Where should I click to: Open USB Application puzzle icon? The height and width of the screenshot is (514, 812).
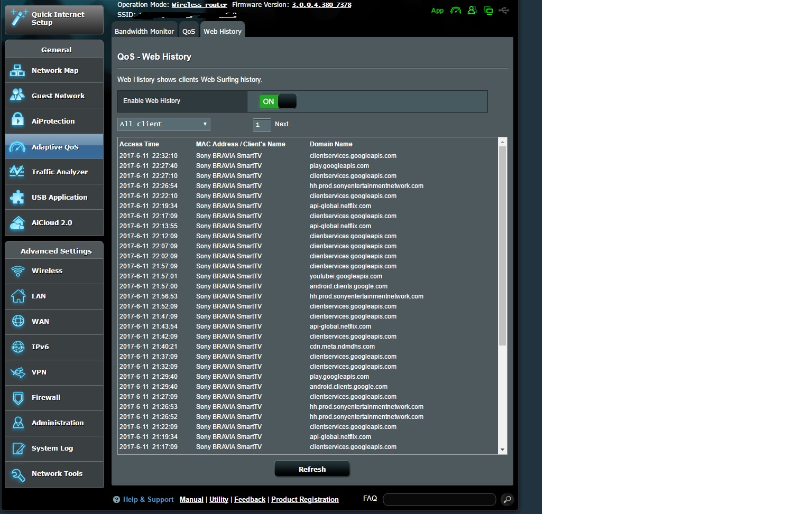point(17,197)
